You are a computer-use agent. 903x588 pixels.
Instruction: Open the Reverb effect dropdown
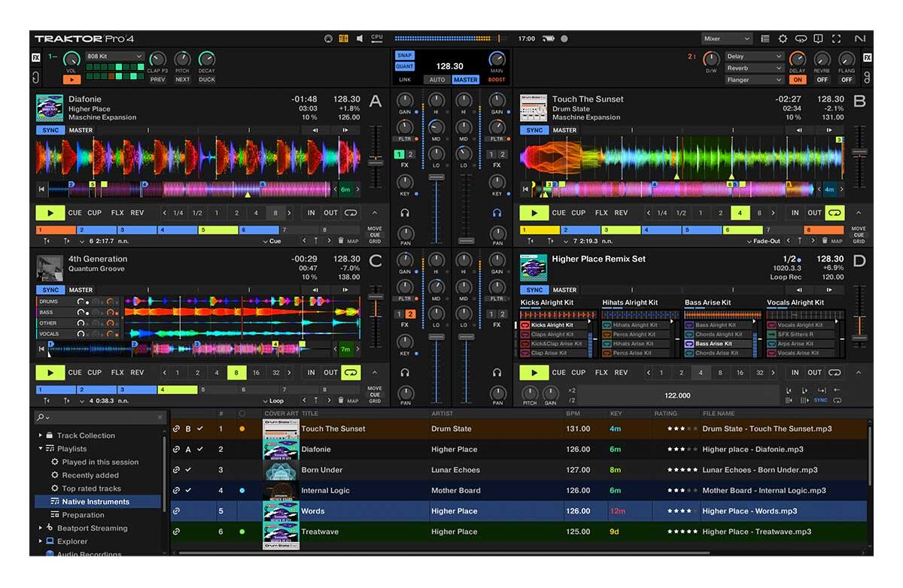(x=755, y=68)
